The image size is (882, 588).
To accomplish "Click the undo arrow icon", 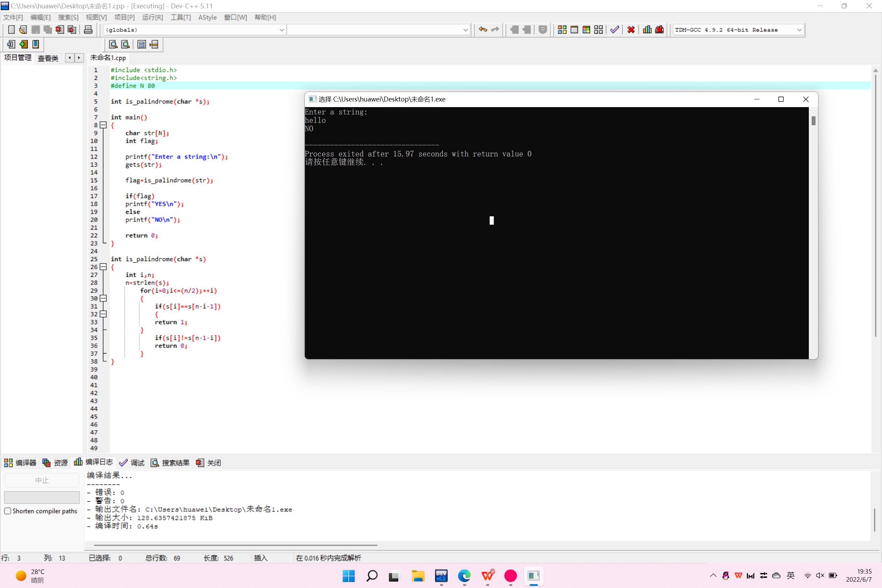I will pyautogui.click(x=483, y=30).
